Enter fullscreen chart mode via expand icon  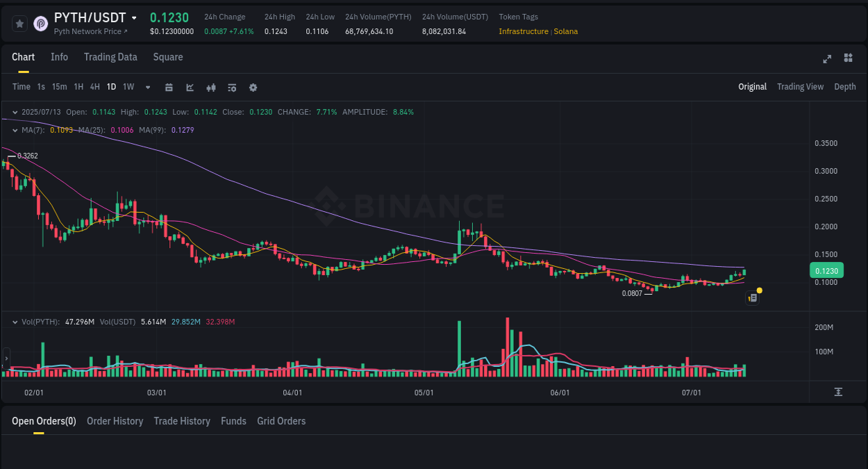click(826, 59)
